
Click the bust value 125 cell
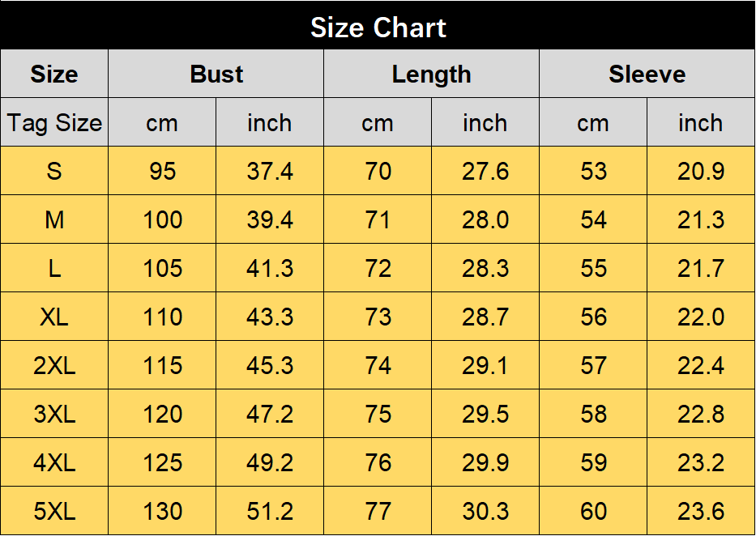pos(163,463)
